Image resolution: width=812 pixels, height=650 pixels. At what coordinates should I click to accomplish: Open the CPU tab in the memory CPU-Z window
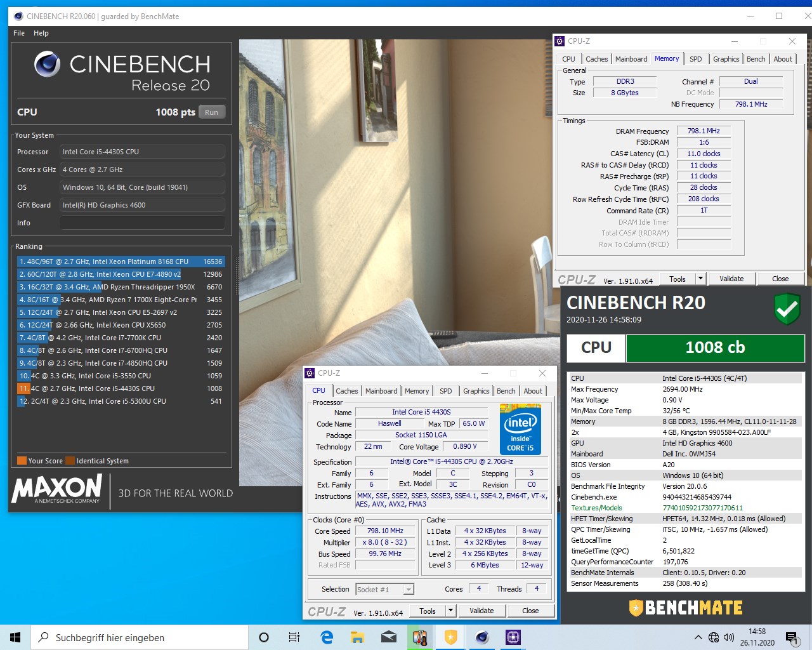(x=569, y=59)
